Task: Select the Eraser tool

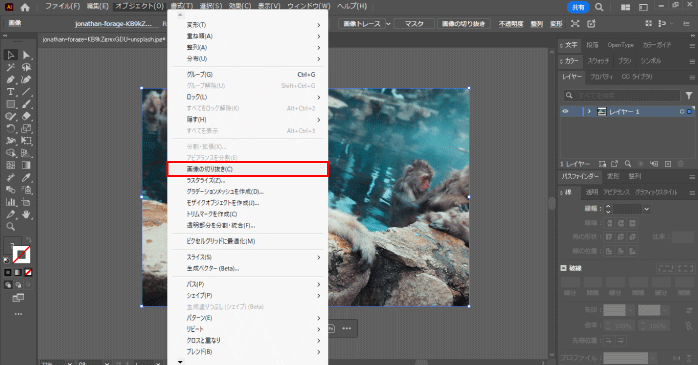Action: tap(26, 116)
